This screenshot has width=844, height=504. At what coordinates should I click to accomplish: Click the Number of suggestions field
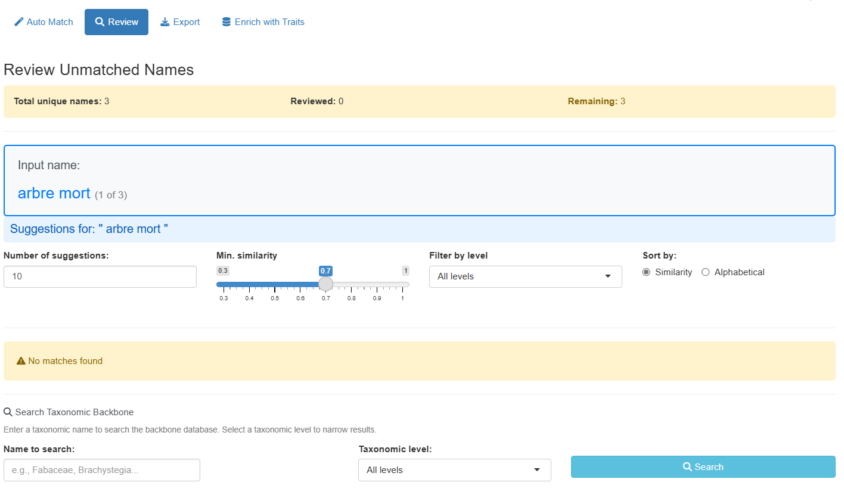tap(100, 276)
